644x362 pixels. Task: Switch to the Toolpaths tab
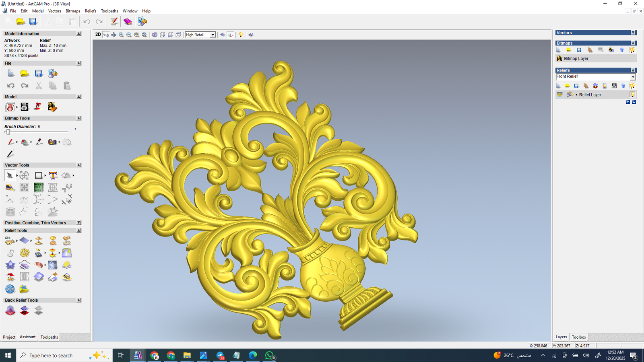coord(49,337)
